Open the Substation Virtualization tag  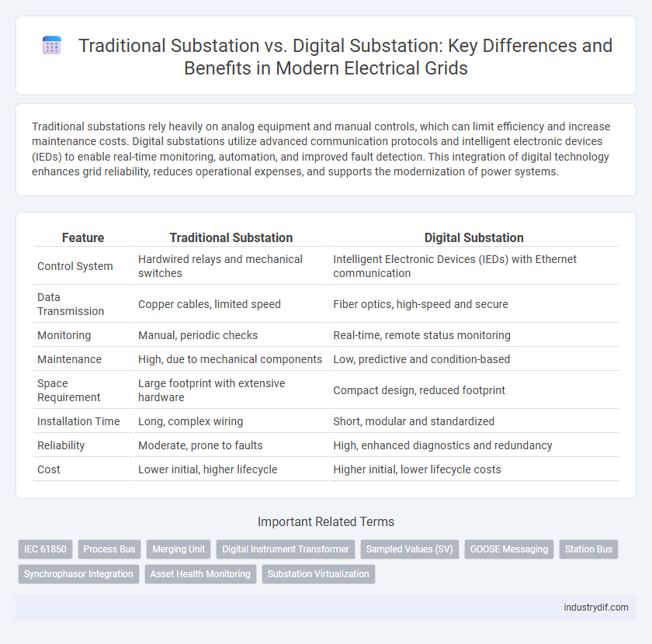point(318,574)
